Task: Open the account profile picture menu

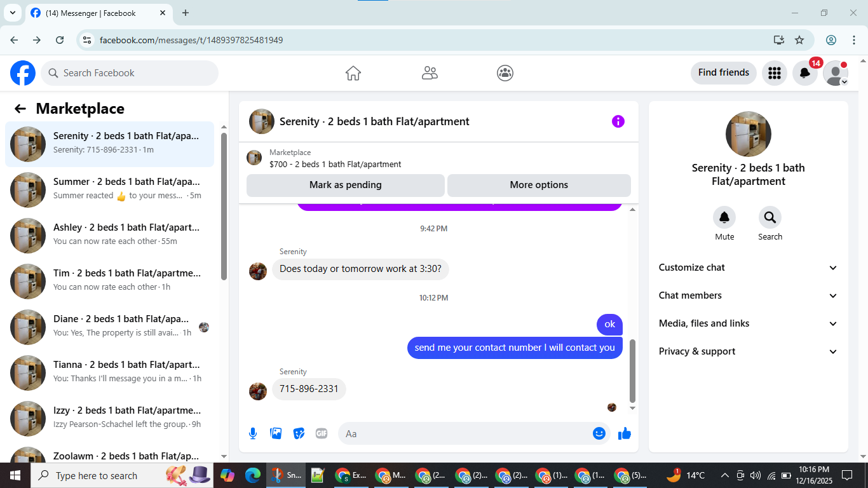Action: (x=836, y=73)
